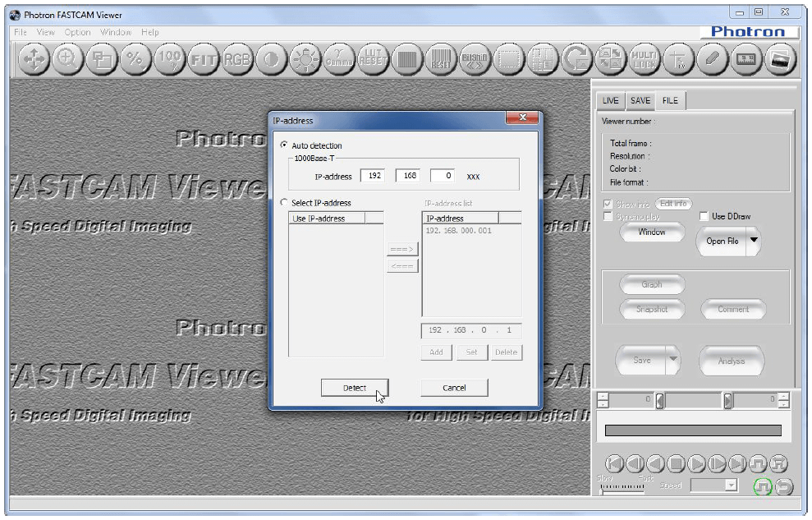The height and width of the screenshot is (520, 812).
Task: Click the return curved-arrow icon
Action: 784,486
